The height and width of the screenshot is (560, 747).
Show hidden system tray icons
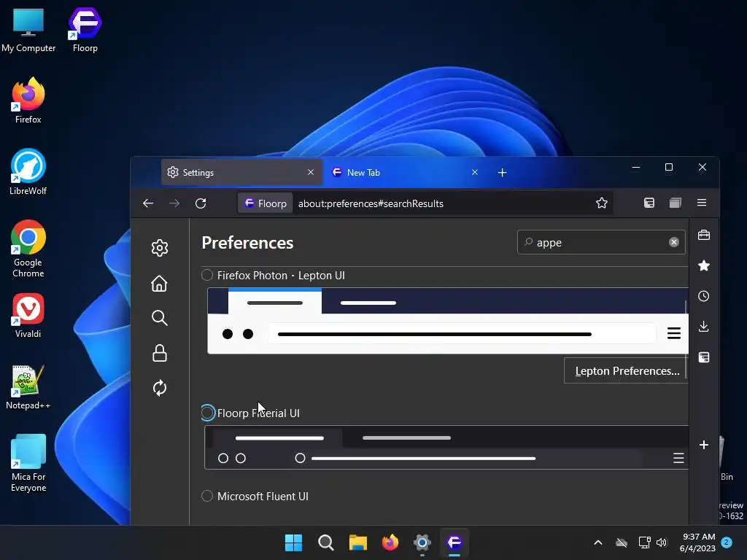598,542
